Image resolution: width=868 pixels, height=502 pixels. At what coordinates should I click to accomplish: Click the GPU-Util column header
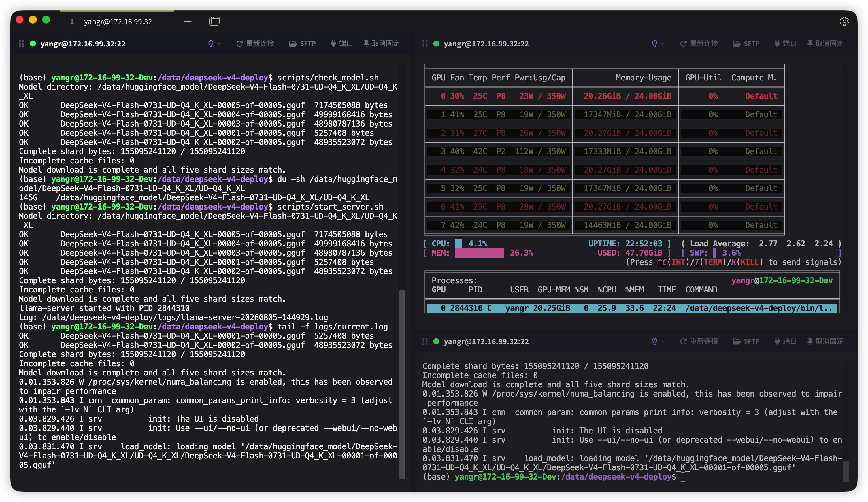point(704,78)
